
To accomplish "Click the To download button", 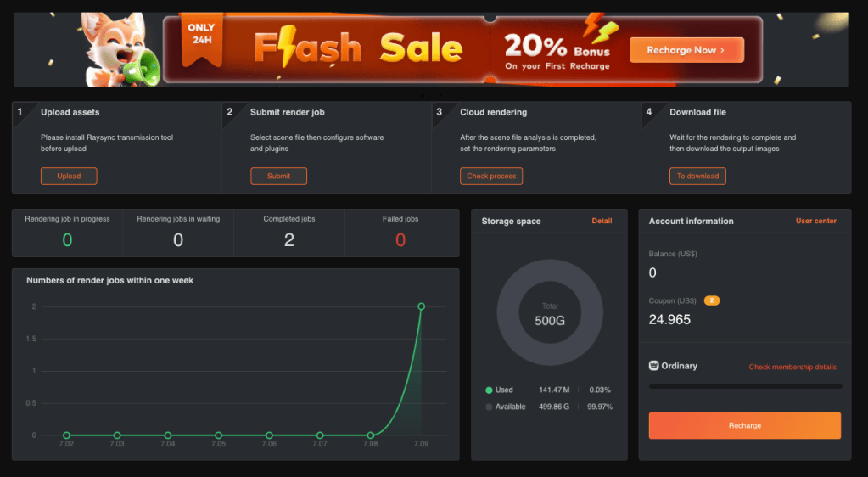I will [697, 177].
